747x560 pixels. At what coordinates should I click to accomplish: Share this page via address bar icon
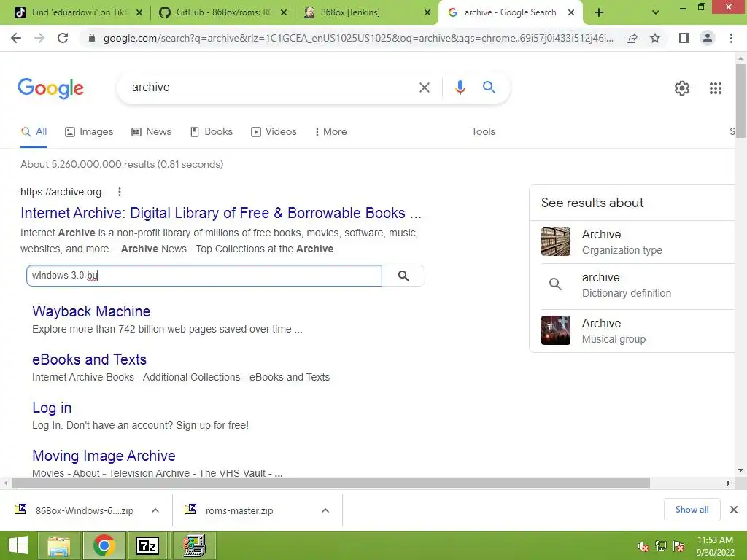tap(632, 38)
